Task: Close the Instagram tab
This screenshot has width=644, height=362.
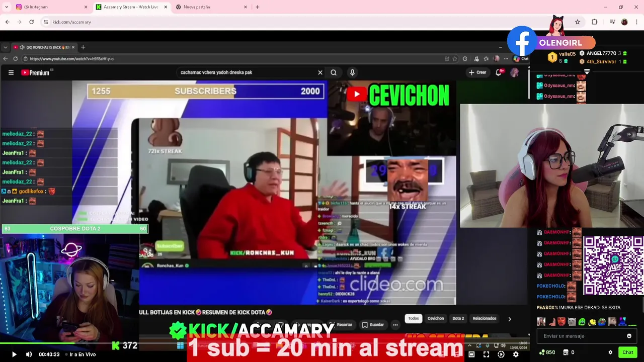Action: tap(86, 7)
